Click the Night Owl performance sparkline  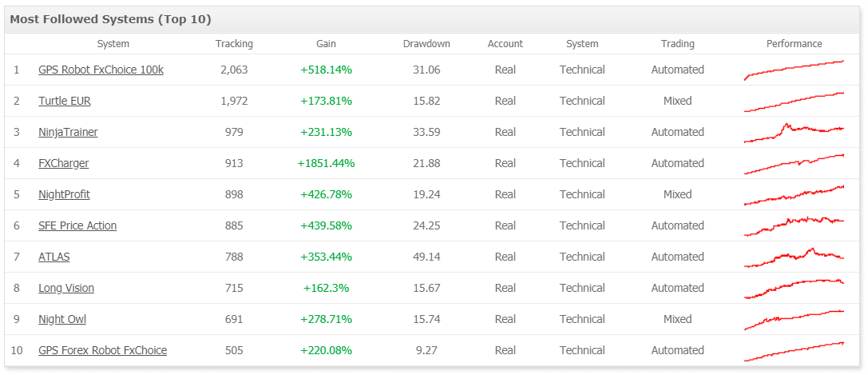point(794,319)
